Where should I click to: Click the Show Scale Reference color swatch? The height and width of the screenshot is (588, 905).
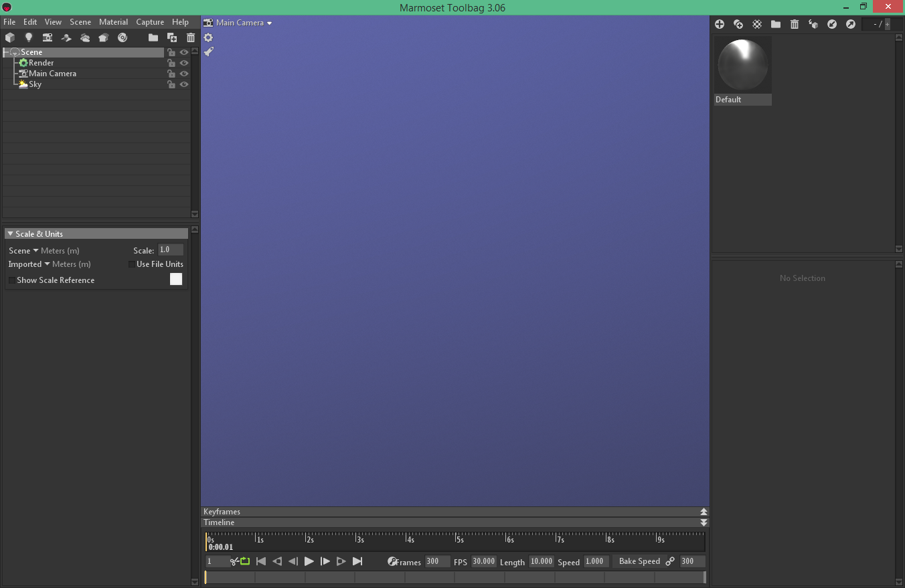point(175,279)
